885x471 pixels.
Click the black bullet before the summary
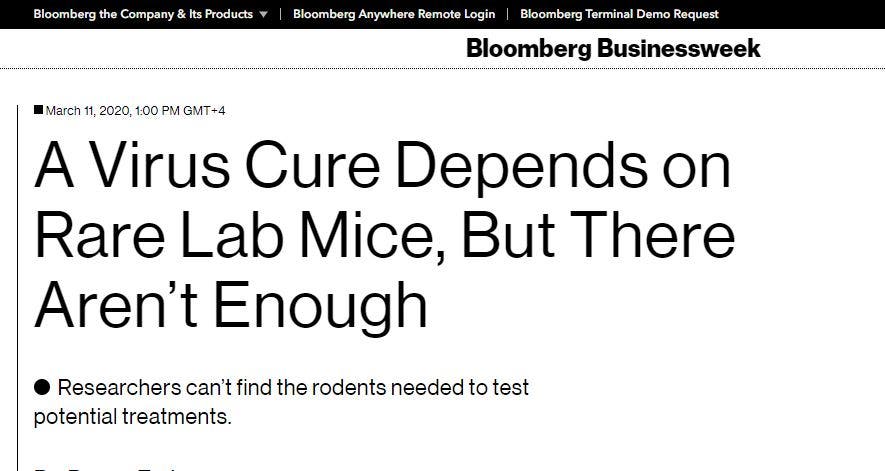(x=42, y=387)
